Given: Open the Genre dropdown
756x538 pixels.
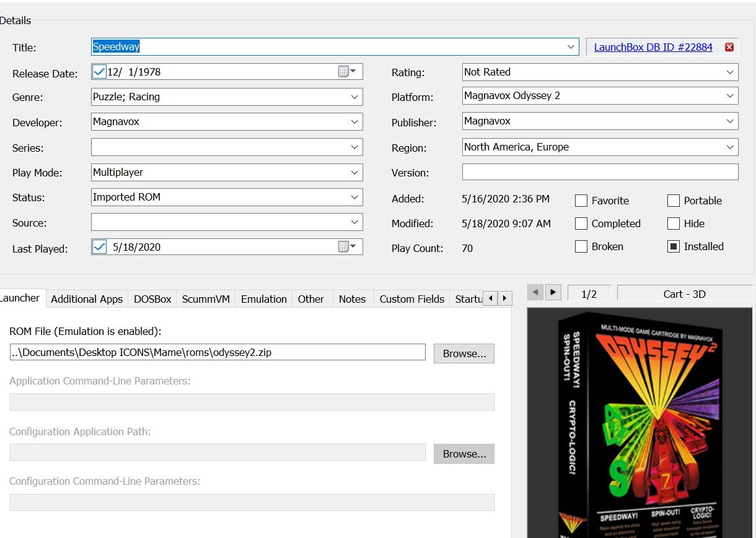Looking at the screenshot, I should pos(354,97).
